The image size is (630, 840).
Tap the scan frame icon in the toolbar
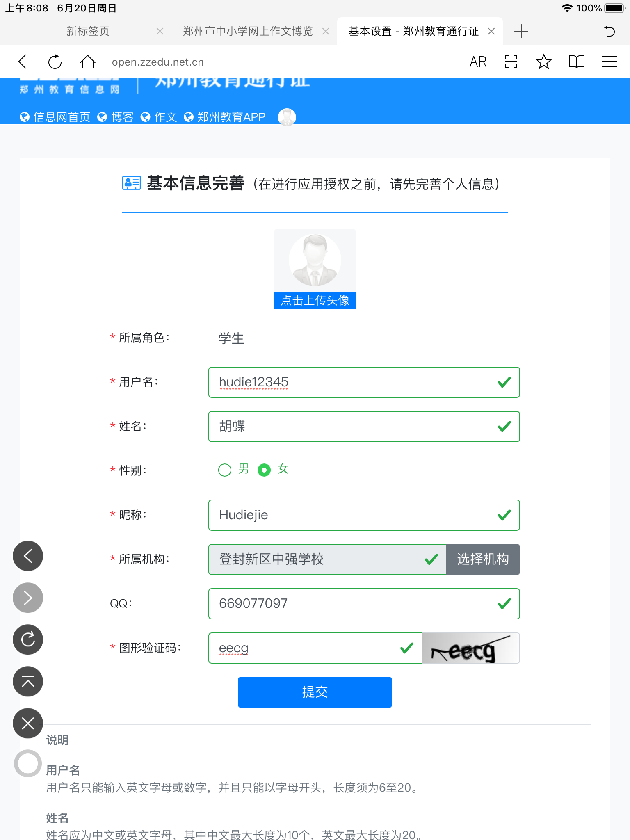pyautogui.click(x=511, y=62)
